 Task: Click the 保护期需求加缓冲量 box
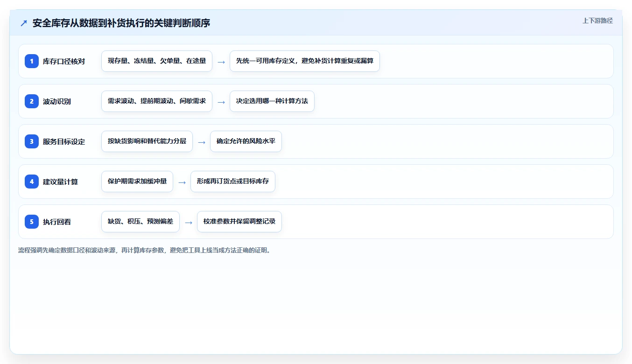tap(137, 182)
